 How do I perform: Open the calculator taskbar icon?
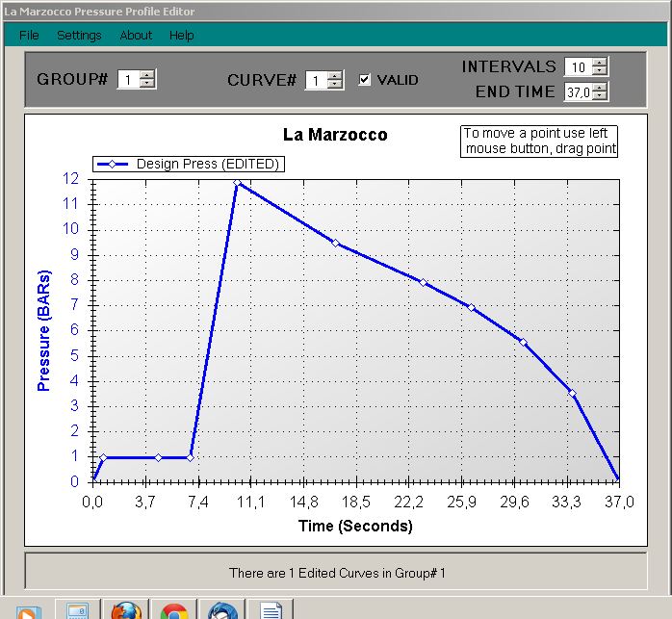(77, 610)
